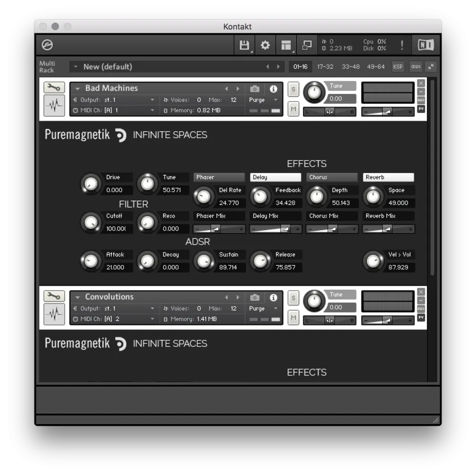Switch to instrument page 33-48
The image size is (476, 475).
(351, 67)
